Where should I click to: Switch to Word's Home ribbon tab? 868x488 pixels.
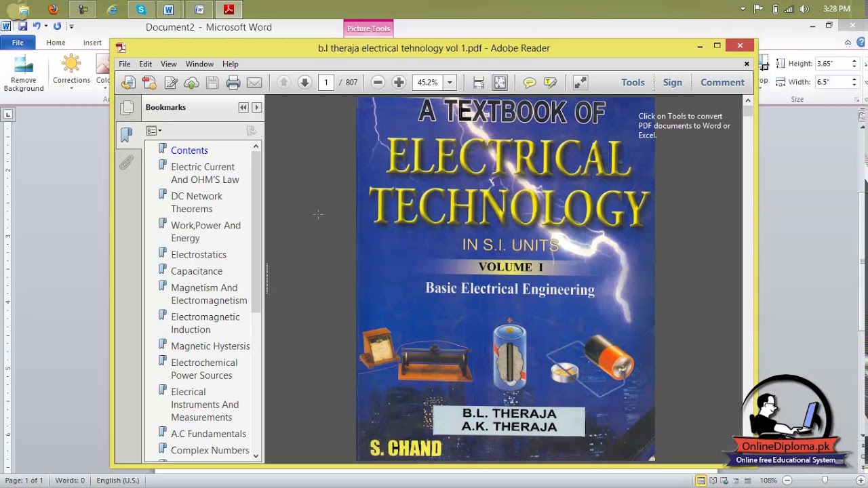pyautogui.click(x=56, y=43)
